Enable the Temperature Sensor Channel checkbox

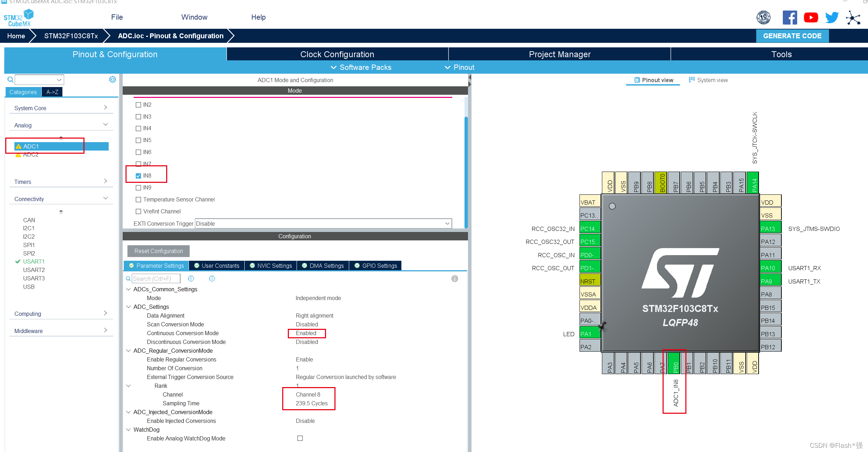138,200
